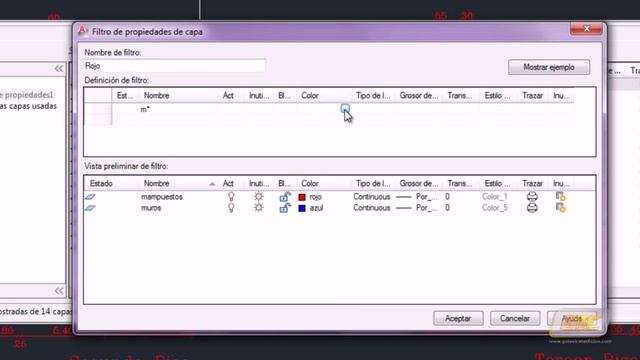Viewport: 640px width, 360px height.
Task: Click the Grosor de... header in preview
Action: click(x=419, y=183)
